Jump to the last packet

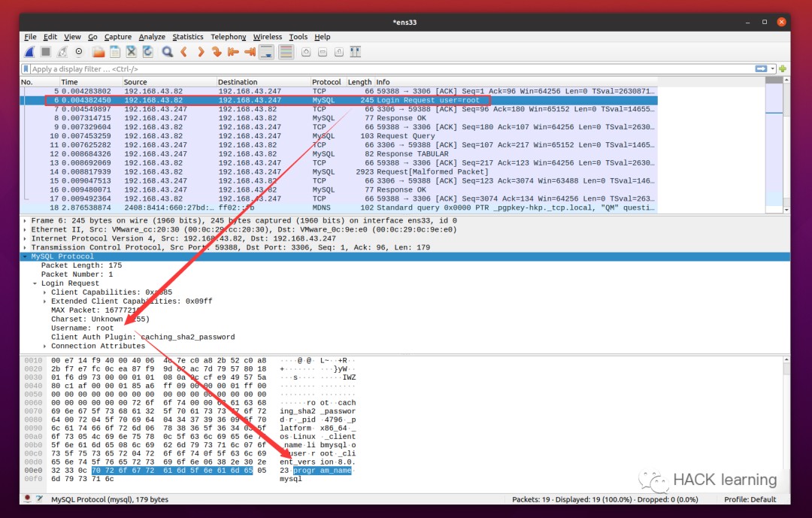click(250, 52)
